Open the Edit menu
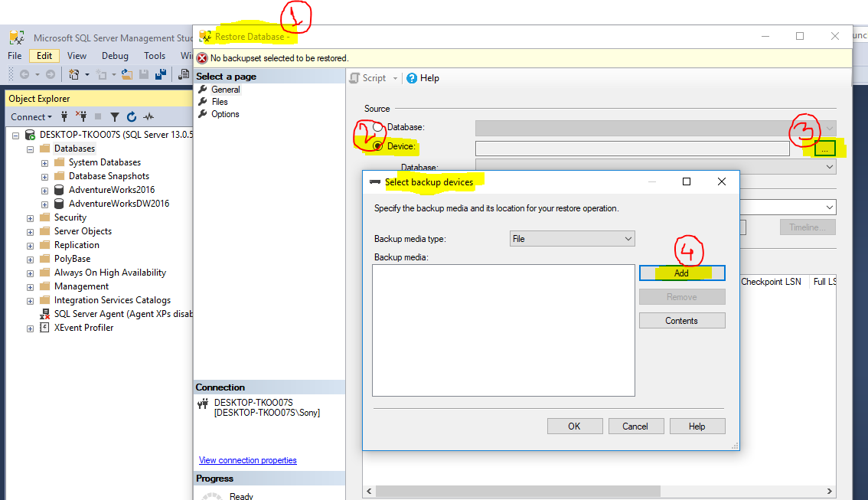The width and height of the screenshot is (868, 500). (44, 55)
